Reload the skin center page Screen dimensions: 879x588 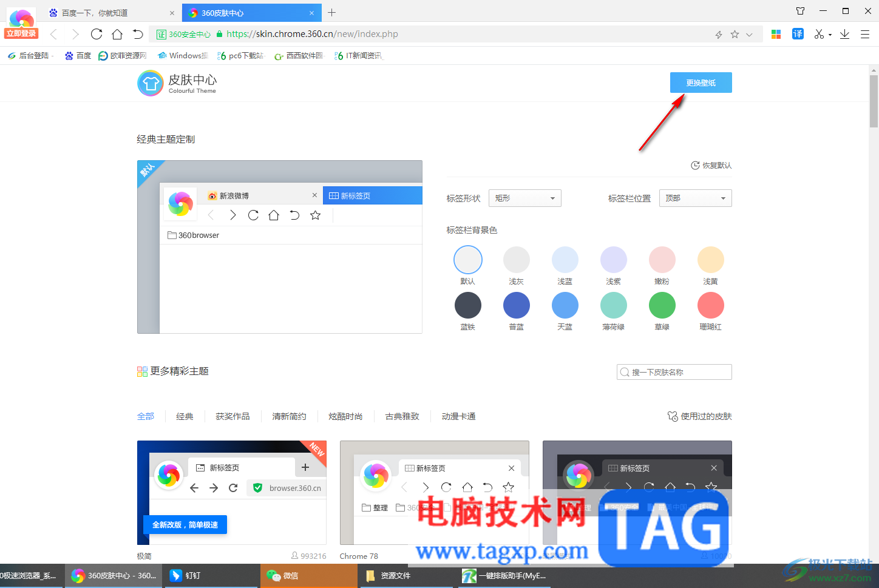(97, 35)
